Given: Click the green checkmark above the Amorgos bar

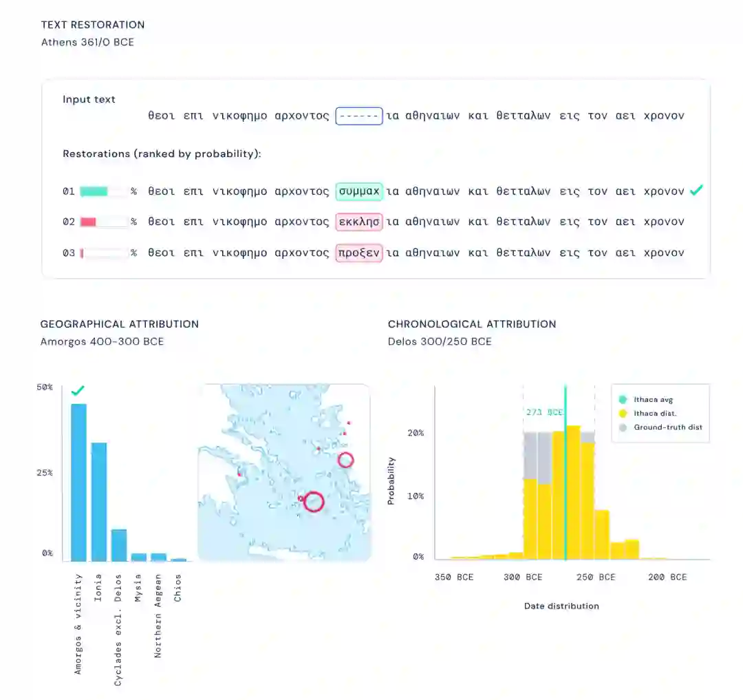Looking at the screenshot, I should click(78, 390).
